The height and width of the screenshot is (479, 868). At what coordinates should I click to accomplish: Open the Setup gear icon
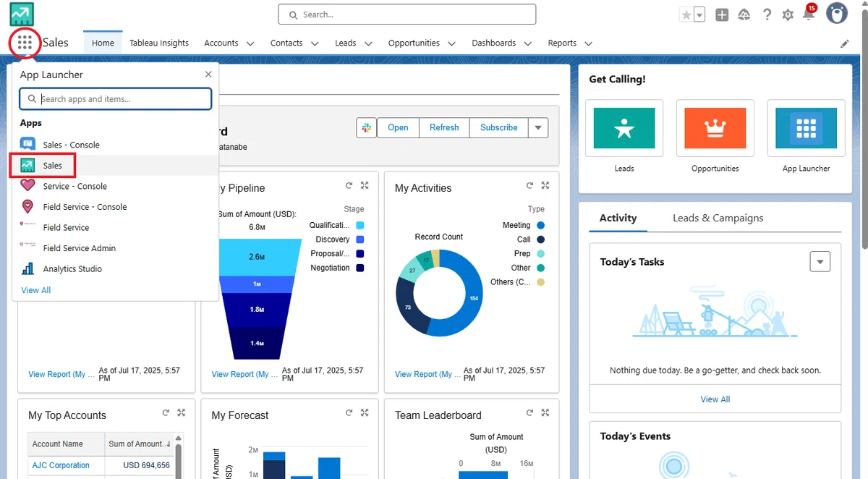tap(788, 14)
